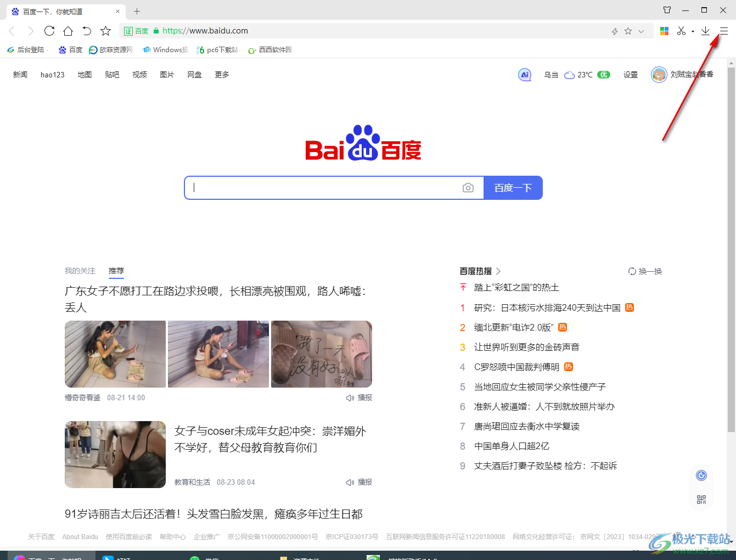Open the 91岁诗丽吉太后 headline
Image resolution: width=736 pixels, height=560 pixels.
click(214, 514)
